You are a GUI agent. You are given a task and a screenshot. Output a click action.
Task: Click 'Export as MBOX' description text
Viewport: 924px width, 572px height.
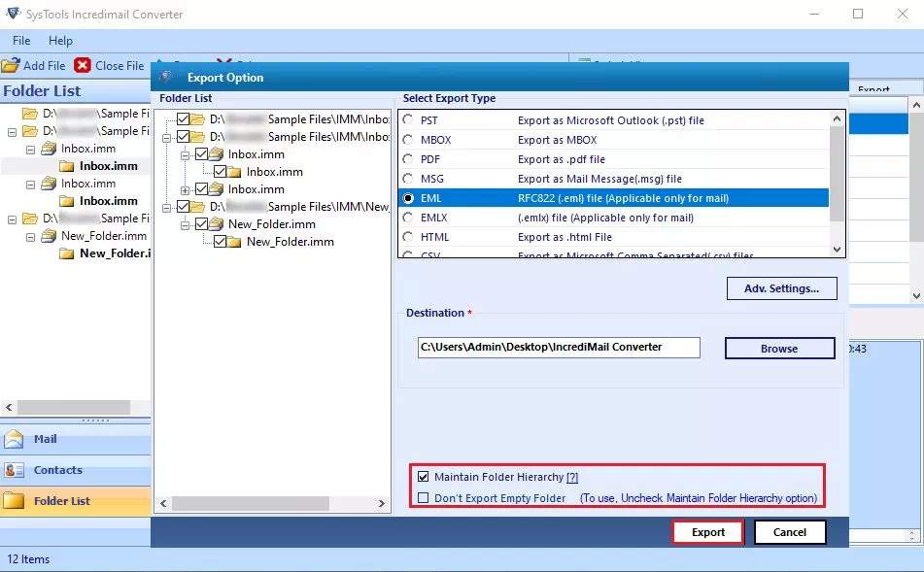point(558,140)
